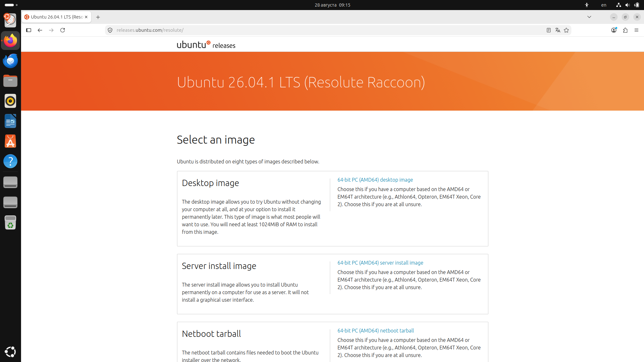Switch keyboard layout indicator 'en'
The image size is (644, 362).
coord(604,5)
